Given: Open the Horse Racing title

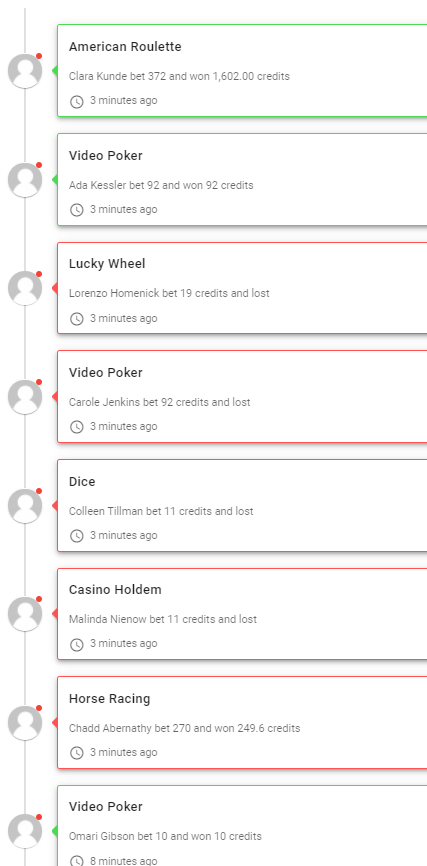Looking at the screenshot, I should (x=109, y=699).
